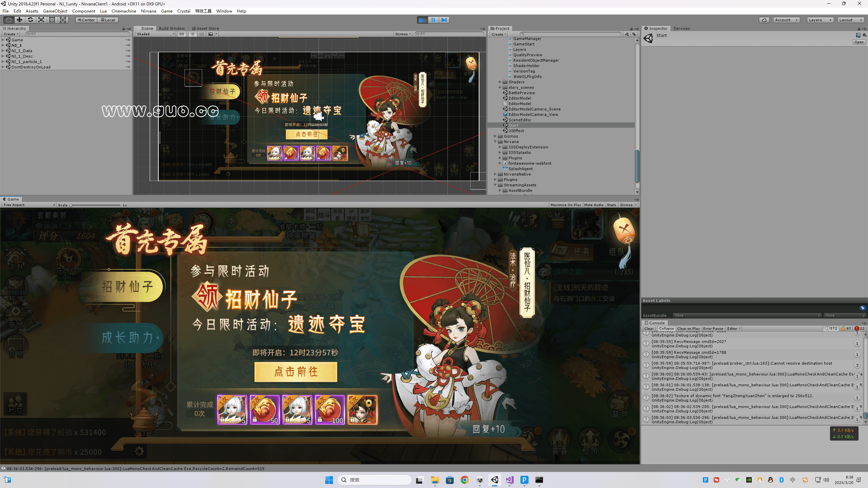This screenshot has width=868, height=488.
Task: Toggle scene lighting sun icon
Action: (193, 34)
